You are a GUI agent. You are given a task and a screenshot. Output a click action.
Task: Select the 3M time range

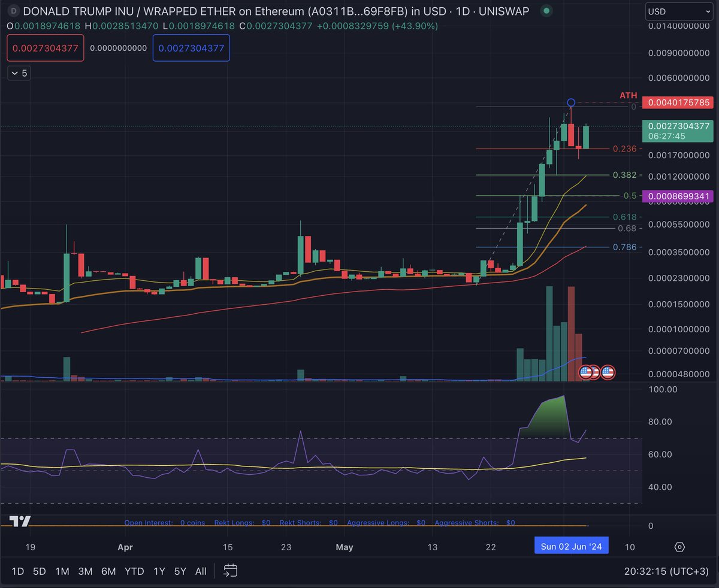pos(85,571)
